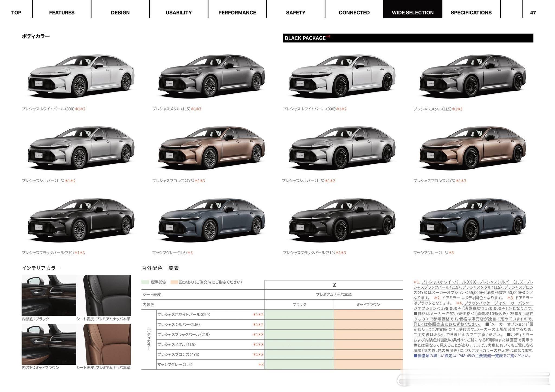The image size is (555, 392).
Task: Click the Z grade column header
Action: (334, 285)
